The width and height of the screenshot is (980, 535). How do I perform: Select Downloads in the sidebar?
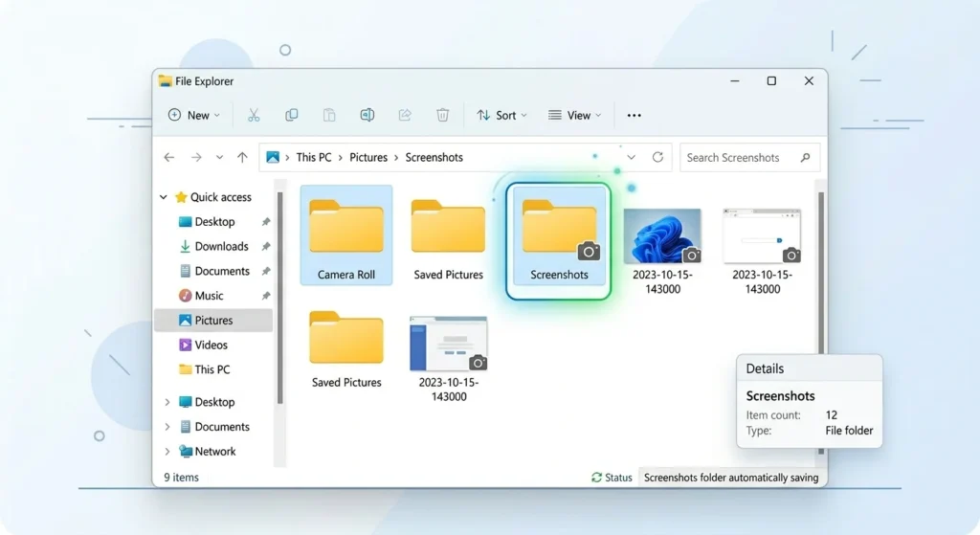coord(214,246)
